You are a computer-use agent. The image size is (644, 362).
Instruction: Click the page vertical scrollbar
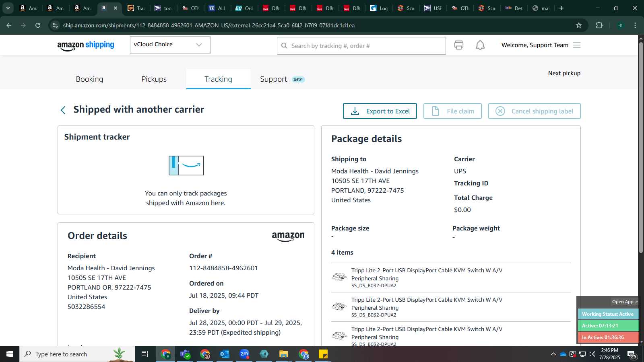coord(641,147)
